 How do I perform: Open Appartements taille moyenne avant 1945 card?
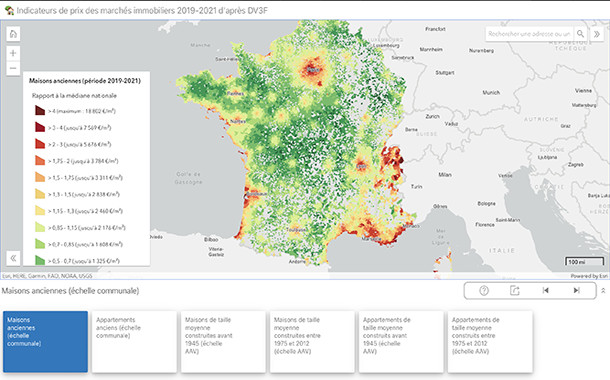coord(401,341)
